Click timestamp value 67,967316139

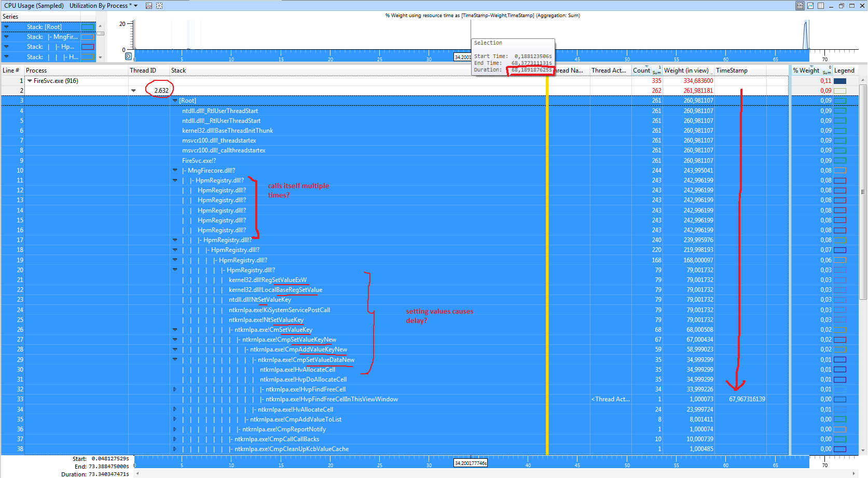[x=747, y=399]
